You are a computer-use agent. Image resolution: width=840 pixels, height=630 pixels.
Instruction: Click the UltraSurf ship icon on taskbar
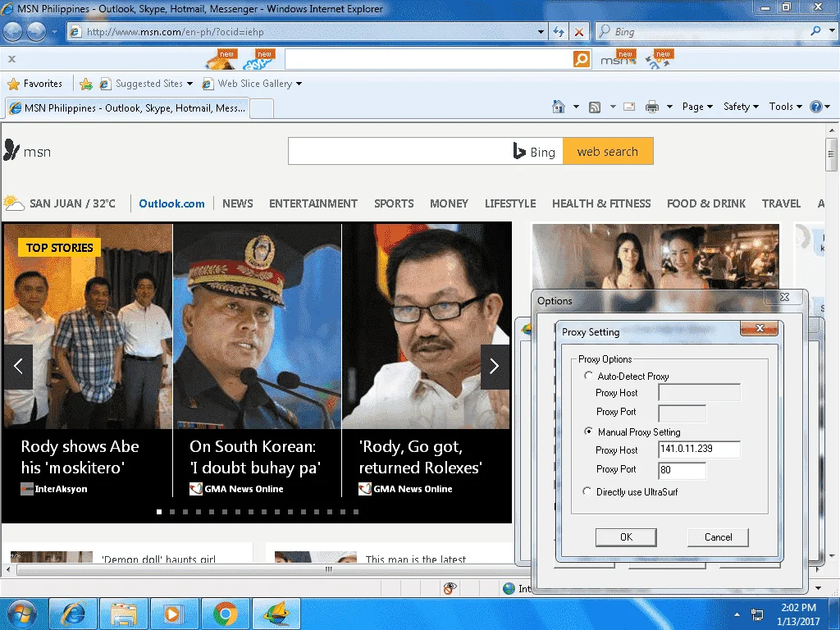click(x=276, y=614)
